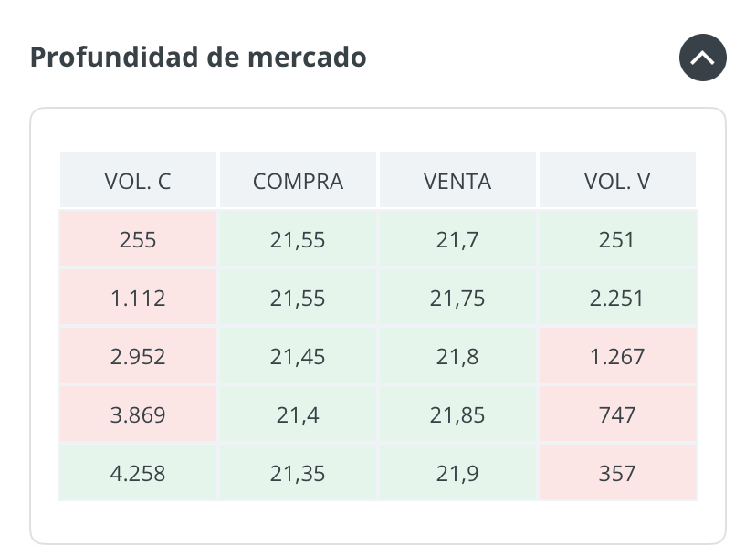Select the 3.869 buy volume cell
756x556 pixels.
coord(138,415)
